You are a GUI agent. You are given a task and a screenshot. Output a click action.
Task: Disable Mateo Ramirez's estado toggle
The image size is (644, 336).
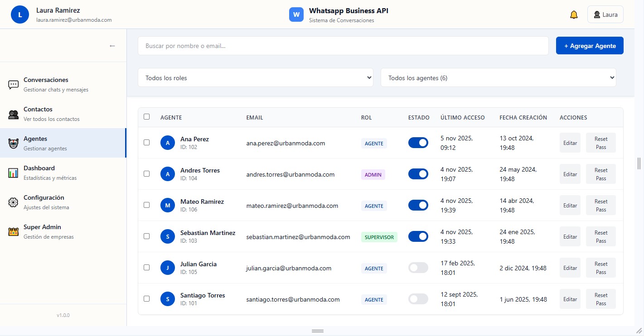tap(418, 205)
